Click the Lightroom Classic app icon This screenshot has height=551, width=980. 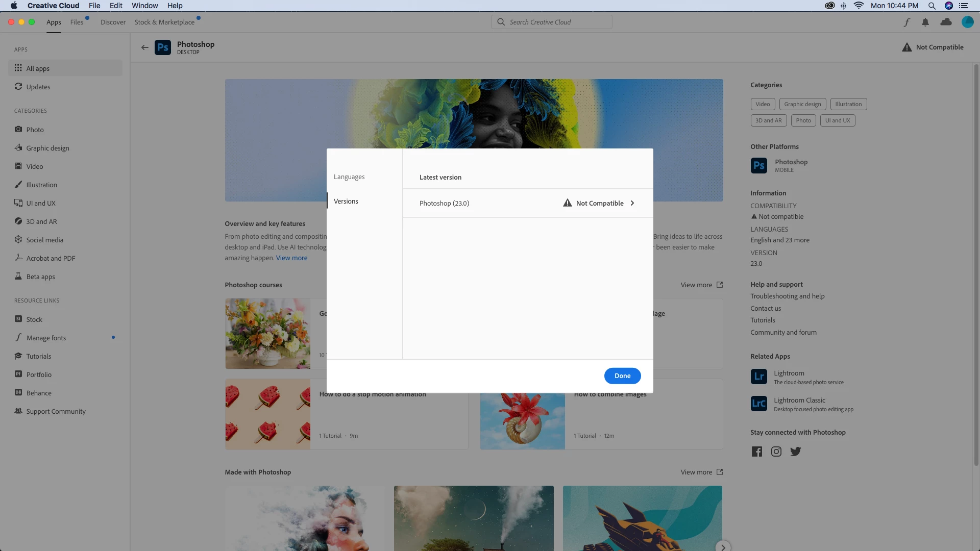758,404
